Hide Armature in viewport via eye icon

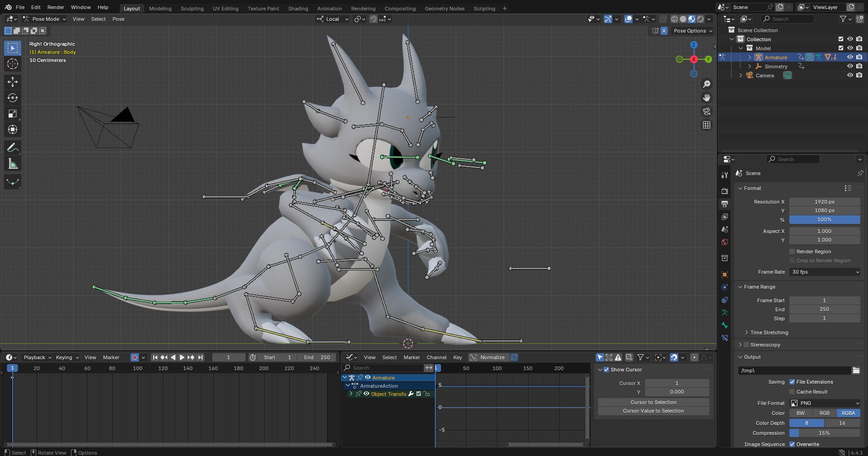click(x=850, y=57)
